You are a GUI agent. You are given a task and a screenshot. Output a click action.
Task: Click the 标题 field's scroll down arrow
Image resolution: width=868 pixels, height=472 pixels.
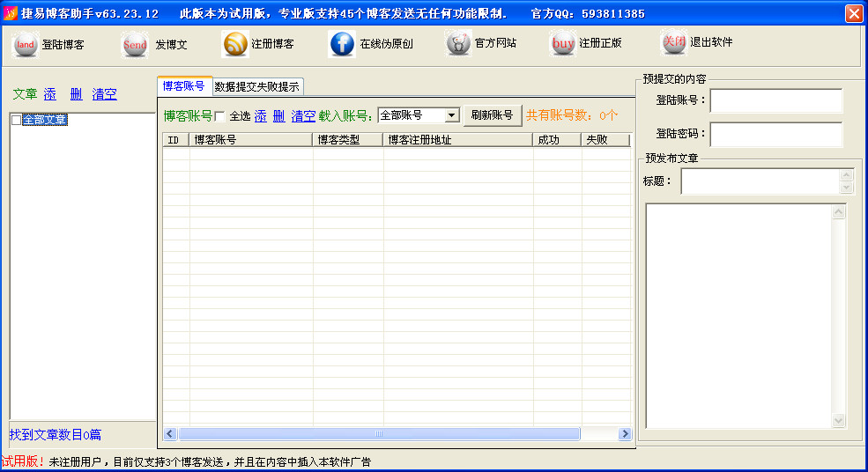847,188
